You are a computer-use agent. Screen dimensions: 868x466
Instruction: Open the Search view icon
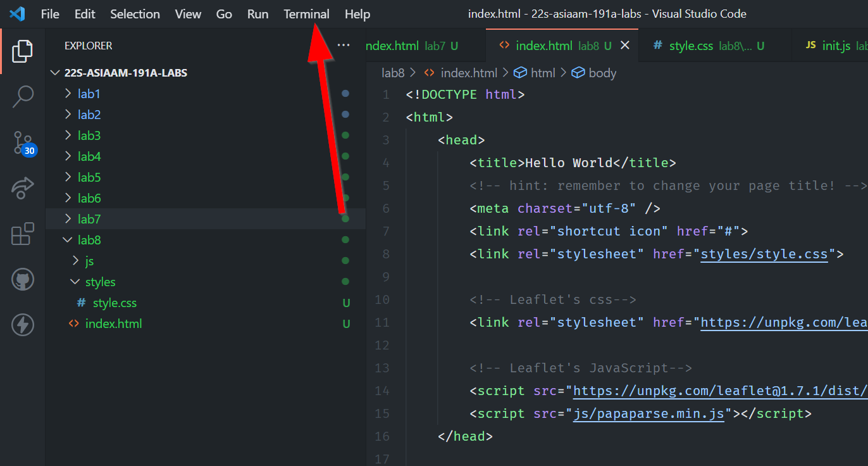pos(23,97)
